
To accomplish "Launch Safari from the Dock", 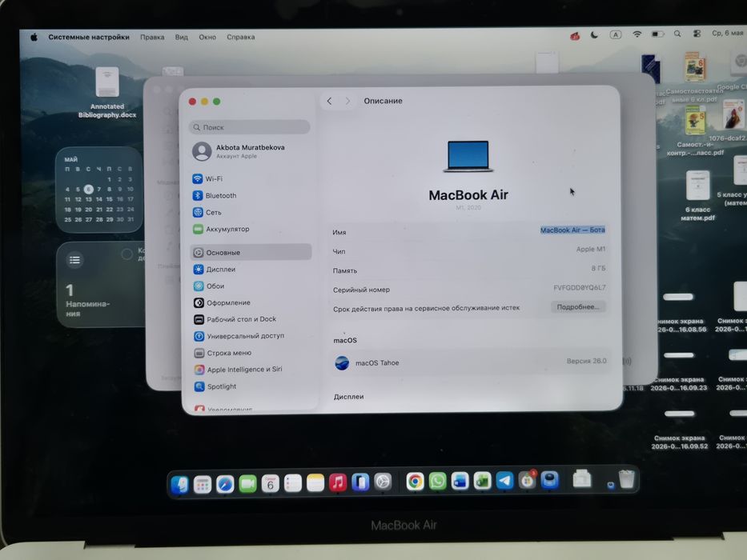I will [x=225, y=484].
